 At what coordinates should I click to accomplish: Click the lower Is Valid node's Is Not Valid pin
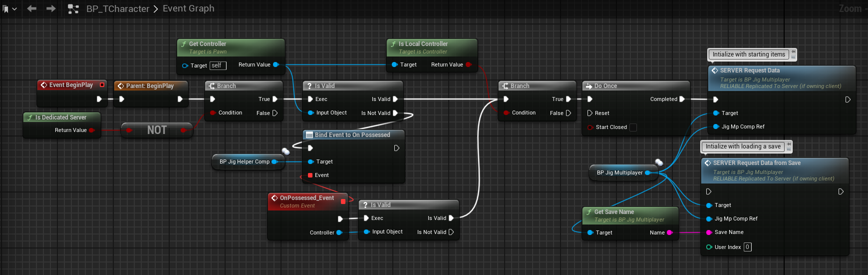(x=451, y=232)
